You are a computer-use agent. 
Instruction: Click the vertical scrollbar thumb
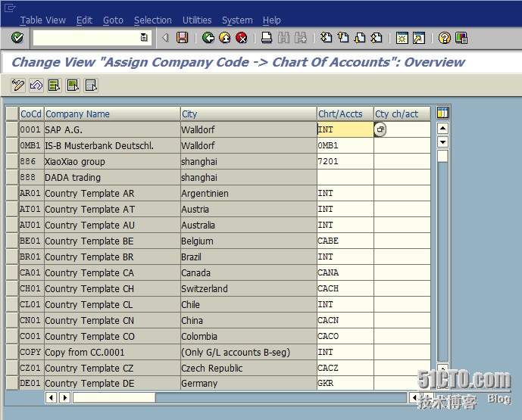point(442,156)
